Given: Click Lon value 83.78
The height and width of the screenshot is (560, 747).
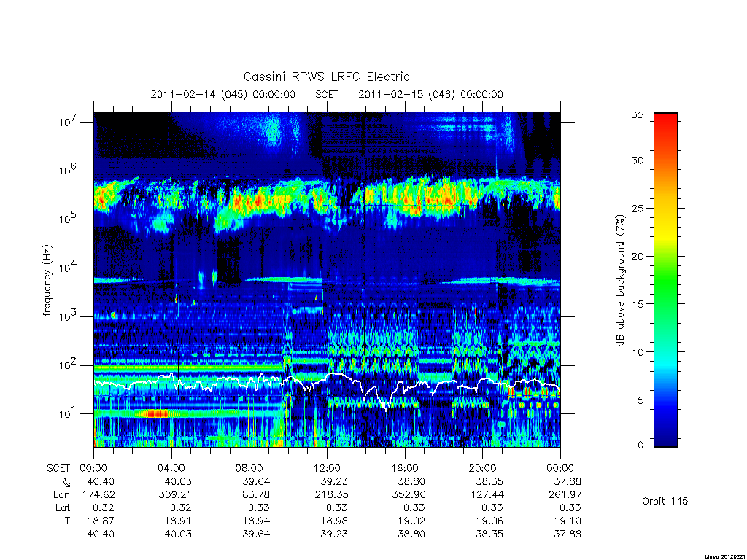Looking at the screenshot, I should click(x=256, y=495).
